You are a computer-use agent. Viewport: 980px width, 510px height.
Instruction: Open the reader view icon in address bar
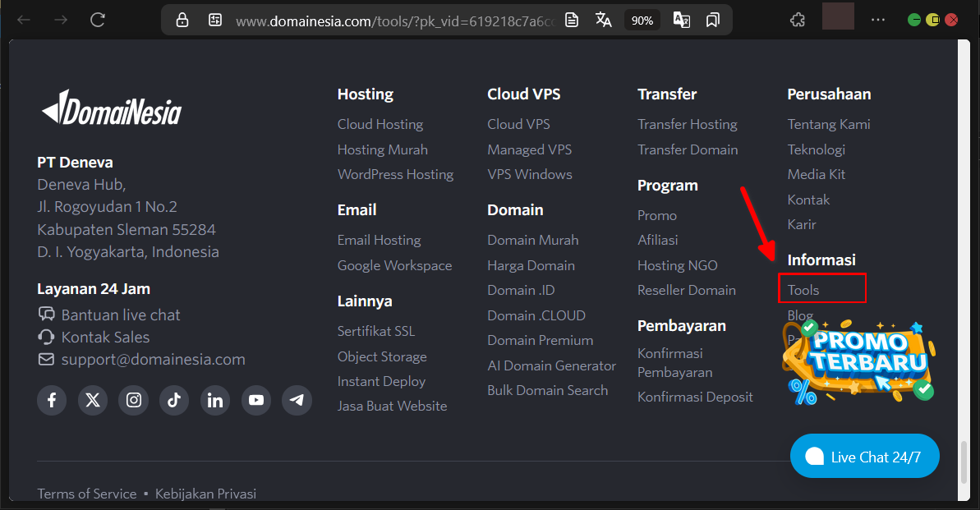coord(571,20)
